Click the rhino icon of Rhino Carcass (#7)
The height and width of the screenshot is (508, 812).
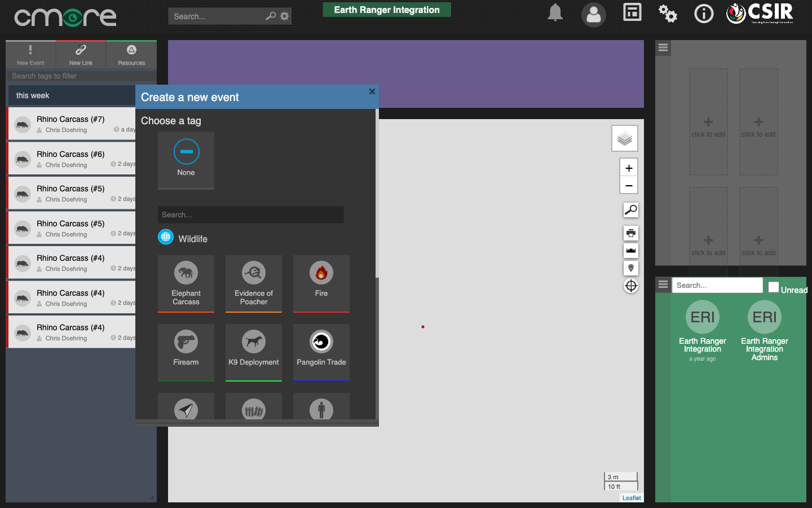23,125
